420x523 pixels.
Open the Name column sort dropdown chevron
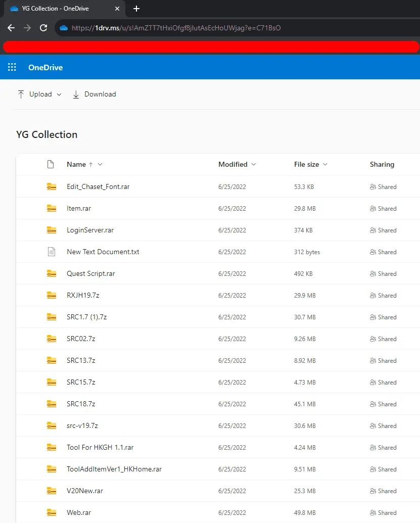click(x=100, y=164)
